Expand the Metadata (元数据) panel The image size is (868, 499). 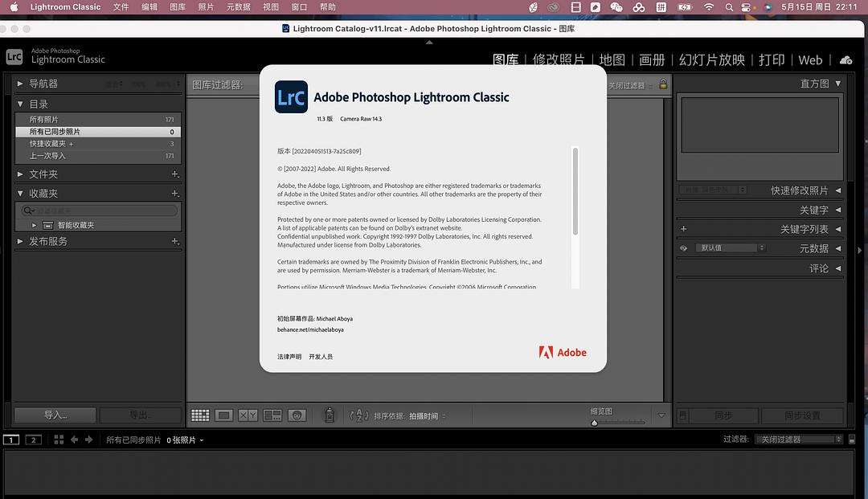838,248
